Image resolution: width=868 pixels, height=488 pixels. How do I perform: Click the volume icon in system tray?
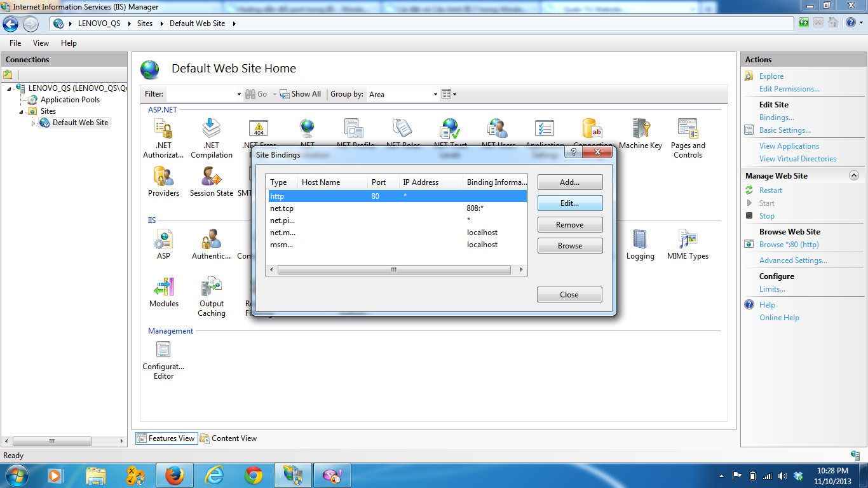pos(782,475)
